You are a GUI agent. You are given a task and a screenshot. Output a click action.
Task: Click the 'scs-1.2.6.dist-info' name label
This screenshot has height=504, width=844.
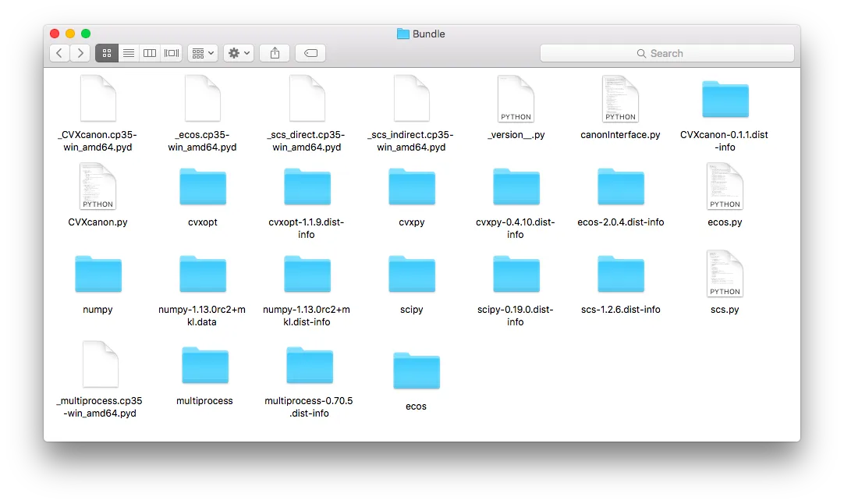click(x=621, y=310)
